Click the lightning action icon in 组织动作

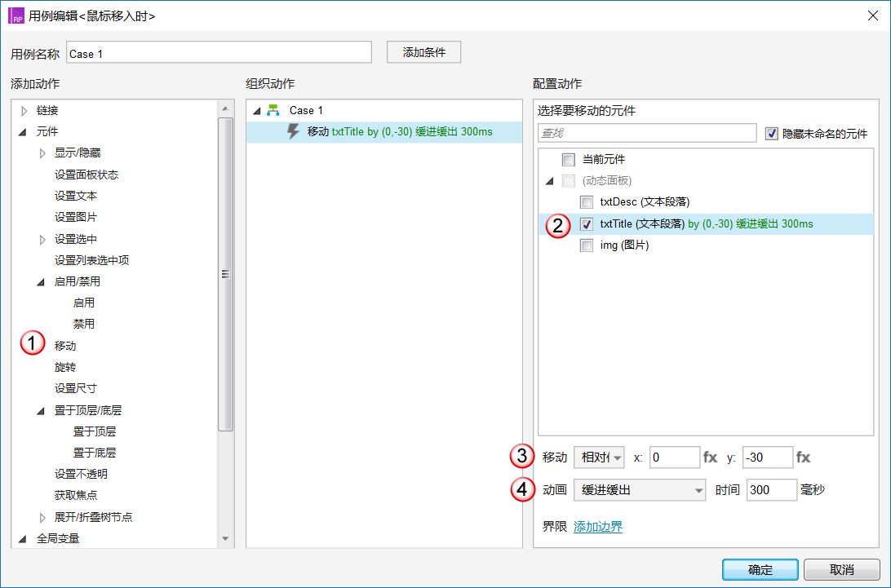coord(293,132)
